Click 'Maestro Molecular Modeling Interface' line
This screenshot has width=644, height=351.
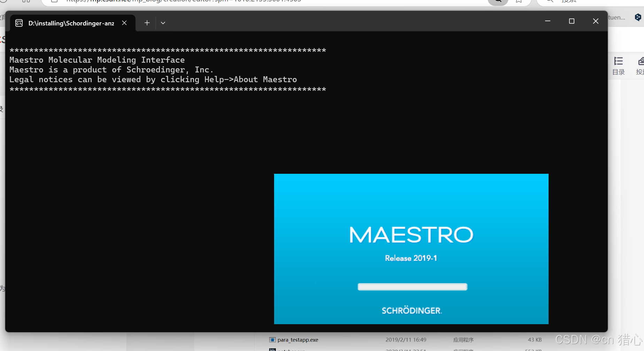click(x=97, y=60)
